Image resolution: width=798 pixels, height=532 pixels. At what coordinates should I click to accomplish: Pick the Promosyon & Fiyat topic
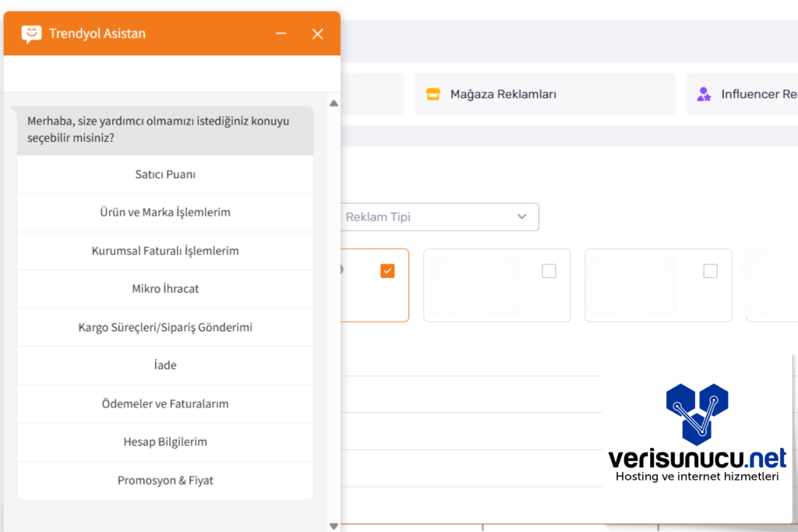point(165,480)
